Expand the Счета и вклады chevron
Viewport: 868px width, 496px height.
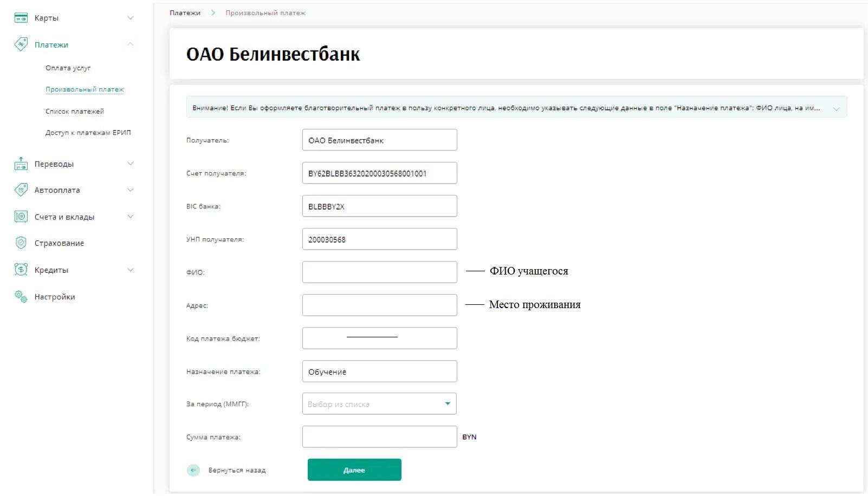pyautogui.click(x=130, y=217)
